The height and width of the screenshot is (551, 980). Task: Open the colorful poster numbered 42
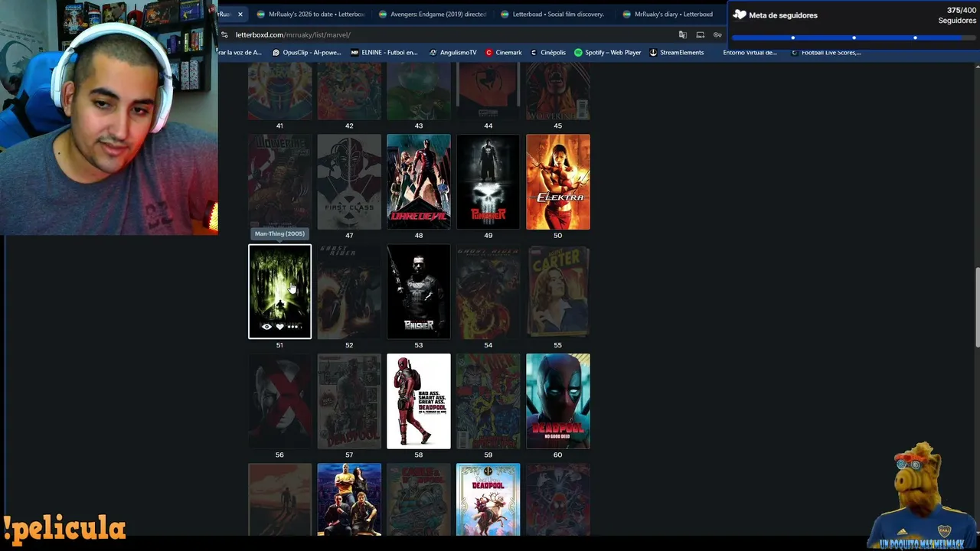tap(349, 91)
